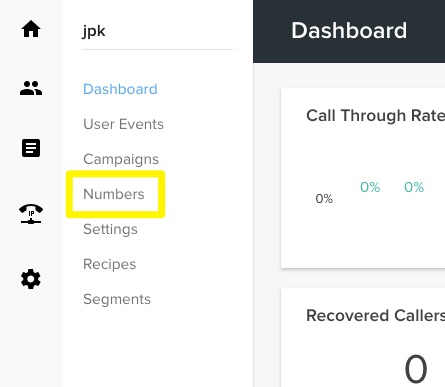Click the first green 0% value
Screen dimensions: 445x387
tap(370, 187)
